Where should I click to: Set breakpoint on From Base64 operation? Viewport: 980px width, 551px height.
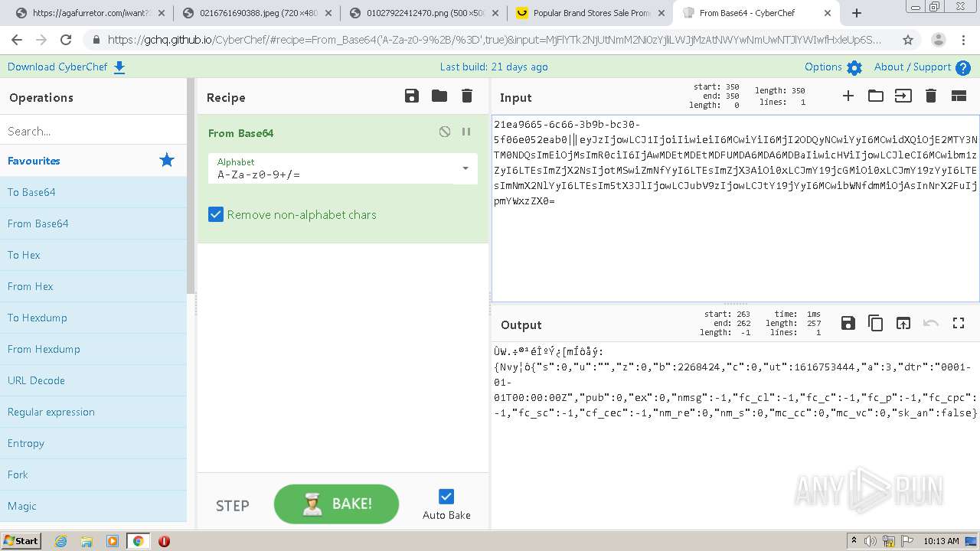pyautogui.click(x=466, y=132)
